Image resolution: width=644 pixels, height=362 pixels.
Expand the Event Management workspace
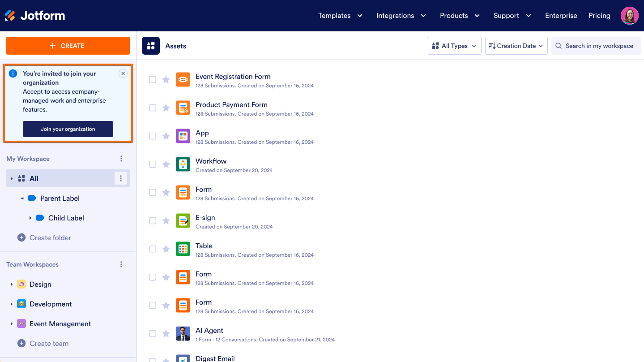12,323
